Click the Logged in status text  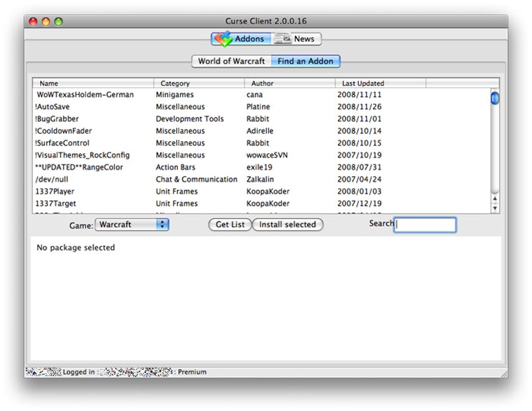click(79, 372)
